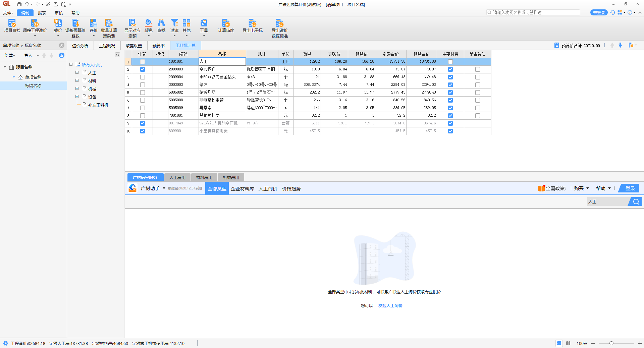
Task: Click 发起人工询价 link
Action: [x=390, y=305]
